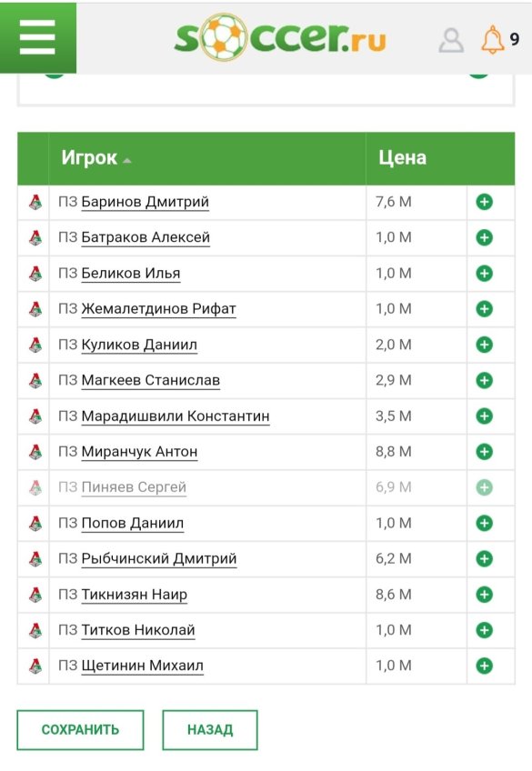
Task: Open Титков Николай player link
Action: pyautogui.click(x=138, y=630)
